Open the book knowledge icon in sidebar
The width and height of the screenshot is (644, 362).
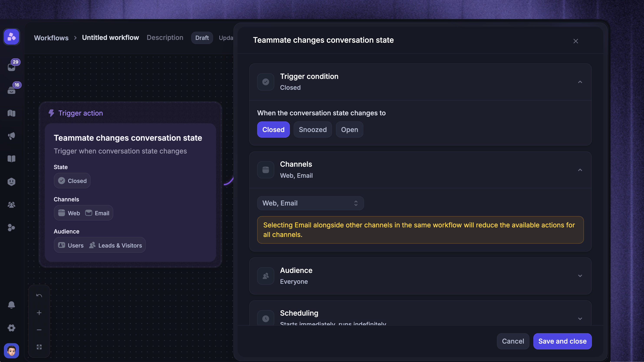11,159
